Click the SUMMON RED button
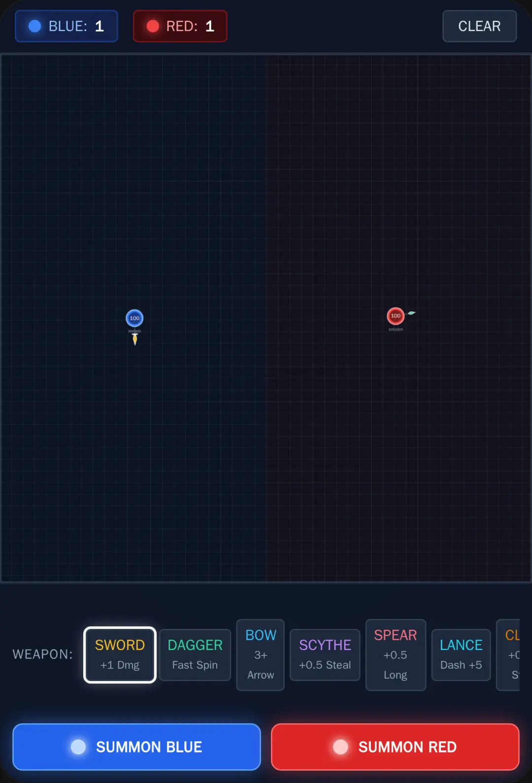This screenshot has width=532, height=783. (x=395, y=747)
